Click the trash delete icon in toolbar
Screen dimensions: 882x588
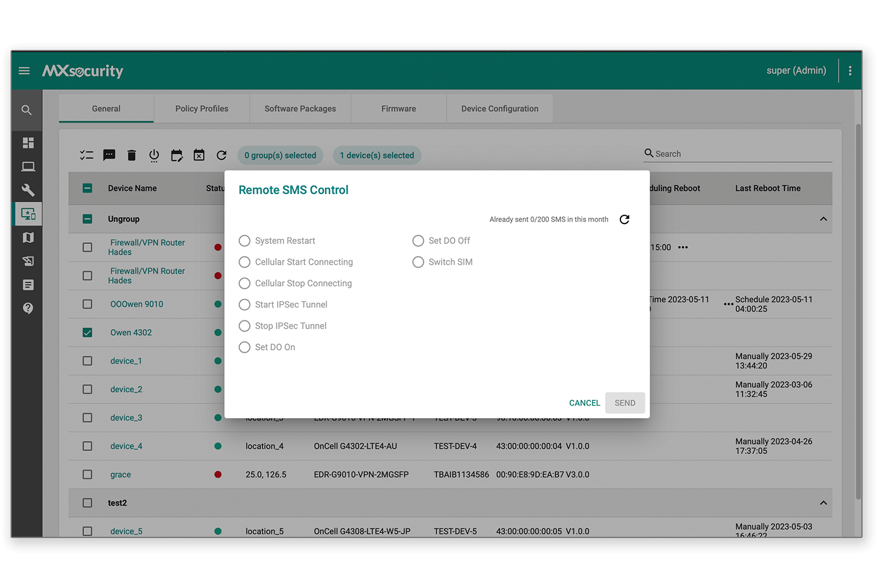point(132,155)
